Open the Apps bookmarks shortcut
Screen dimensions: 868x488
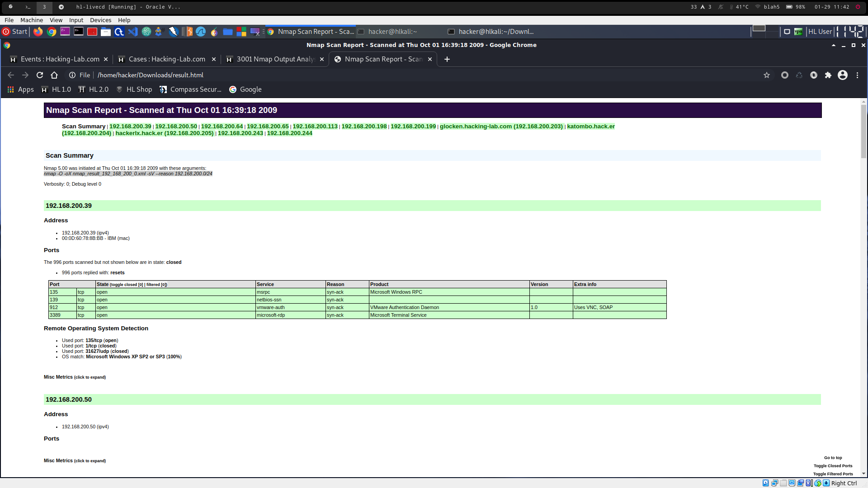(21, 89)
